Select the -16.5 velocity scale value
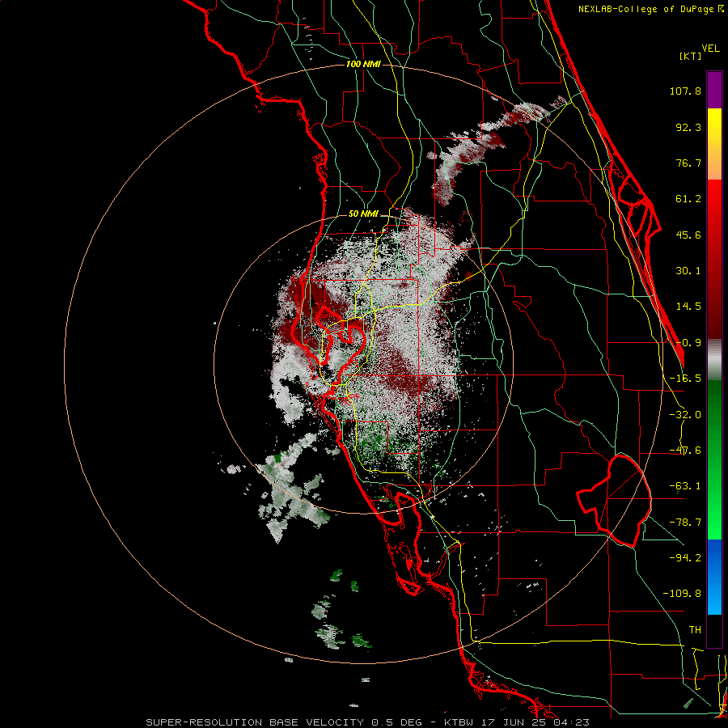Image resolution: width=728 pixels, height=728 pixels. click(685, 379)
